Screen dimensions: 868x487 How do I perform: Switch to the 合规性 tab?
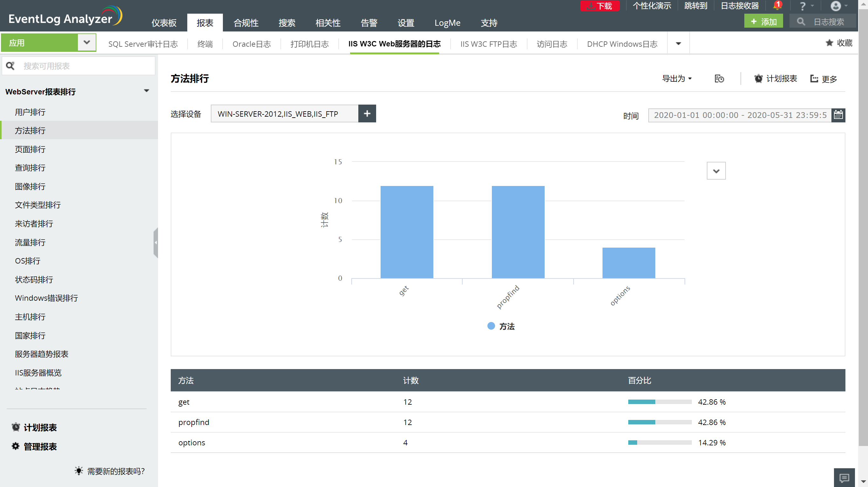click(246, 23)
